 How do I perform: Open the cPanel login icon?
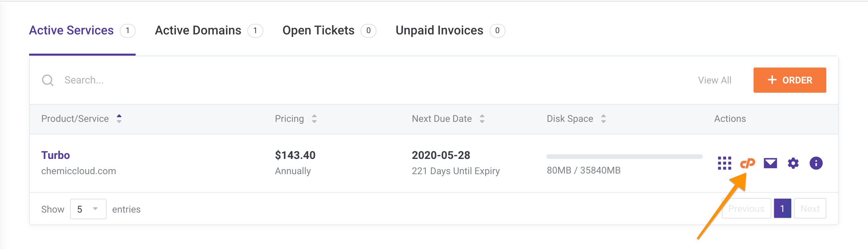(x=747, y=163)
